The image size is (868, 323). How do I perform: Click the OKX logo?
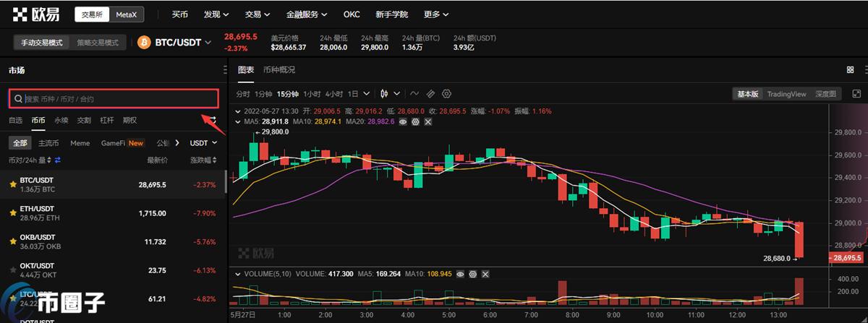[x=36, y=14]
